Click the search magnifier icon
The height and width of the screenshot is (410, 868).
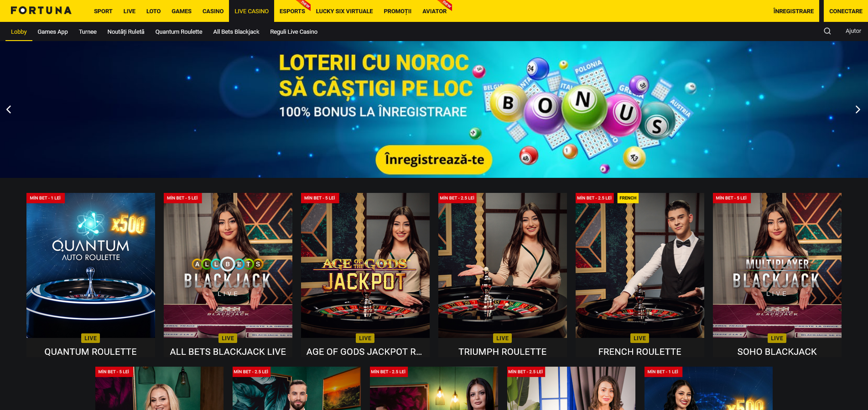827,31
